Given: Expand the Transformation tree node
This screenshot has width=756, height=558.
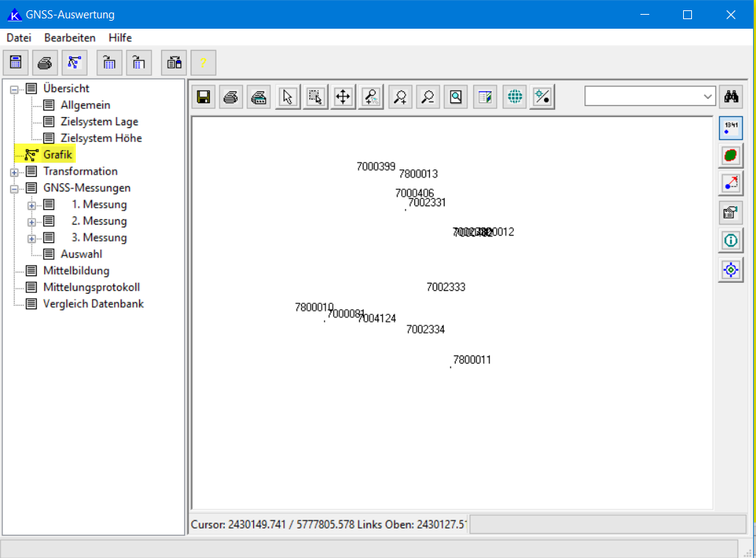Looking at the screenshot, I should click(x=14, y=172).
